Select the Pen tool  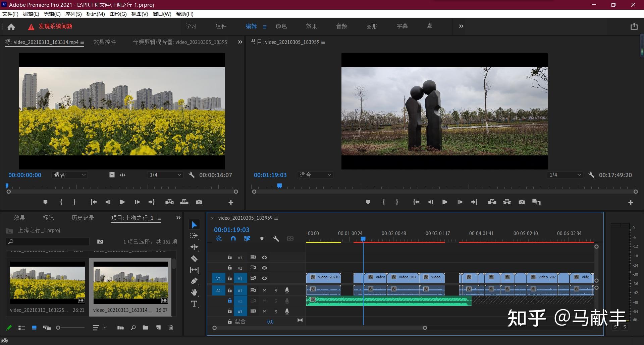tap(194, 281)
